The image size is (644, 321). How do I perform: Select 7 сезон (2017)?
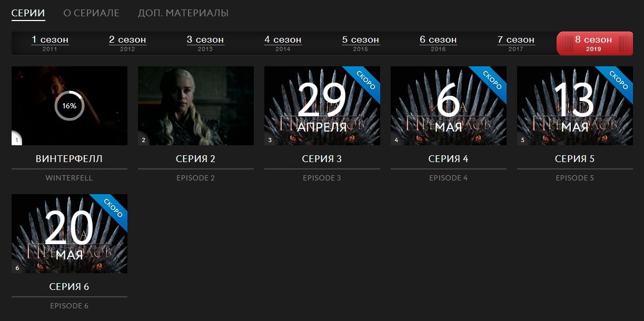point(516,43)
